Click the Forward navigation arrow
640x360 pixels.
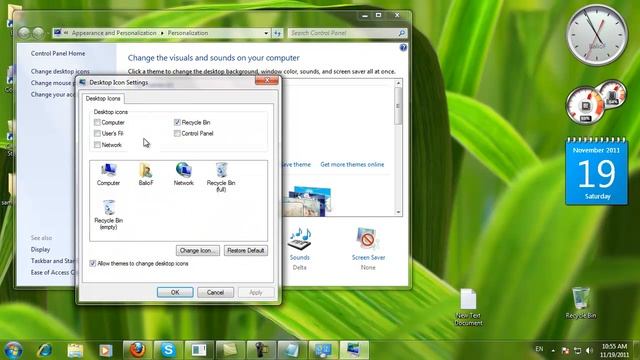coord(39,33)
